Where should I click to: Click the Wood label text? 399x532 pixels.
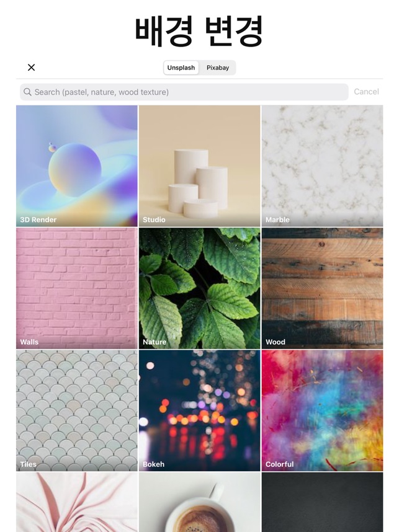pos(276,342)
